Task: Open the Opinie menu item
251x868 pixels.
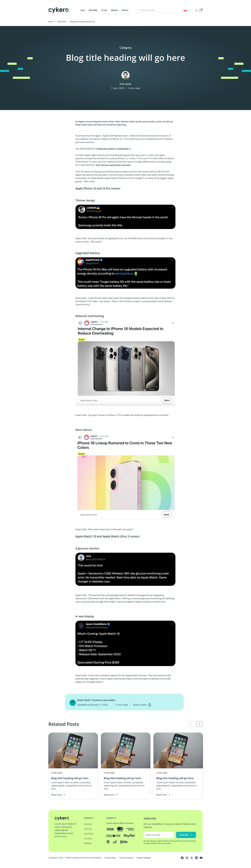Action: (115, 10)
